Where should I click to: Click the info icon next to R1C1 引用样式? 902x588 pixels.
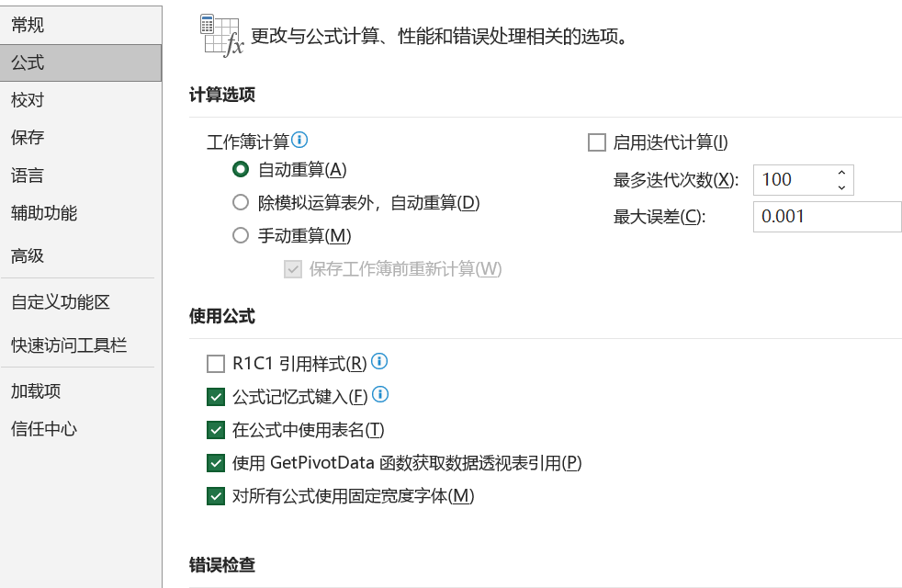click(379, 362)
